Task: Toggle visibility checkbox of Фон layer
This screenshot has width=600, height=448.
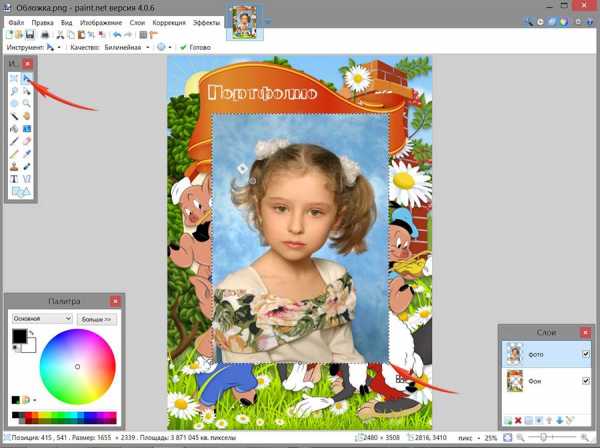Action: (x=585, y=381)
